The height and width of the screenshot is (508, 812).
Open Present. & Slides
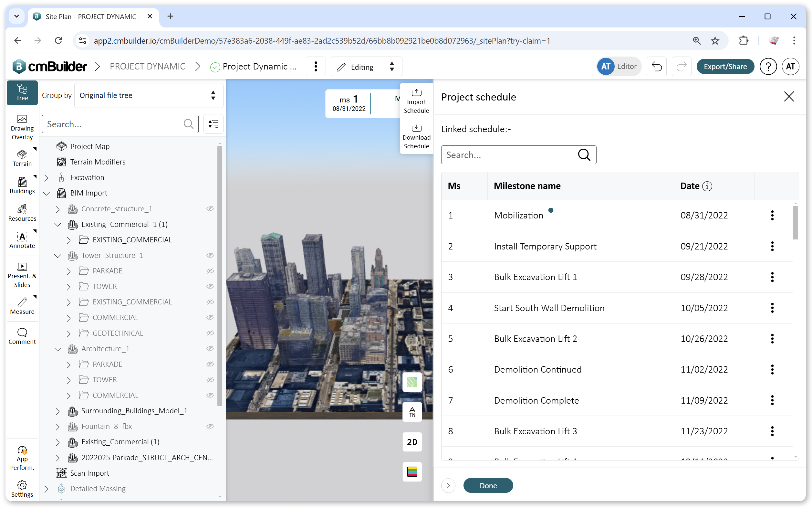[x=22, y=275]
